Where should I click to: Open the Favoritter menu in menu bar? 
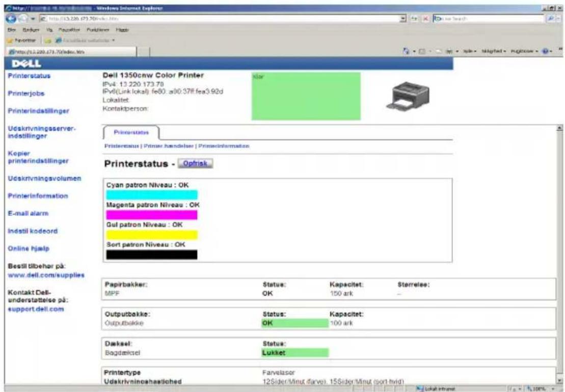coord(69,30)
